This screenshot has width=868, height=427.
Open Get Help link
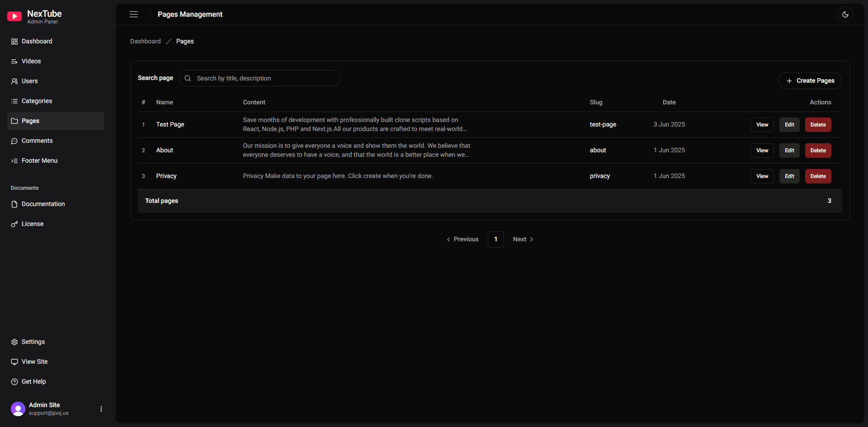56,382
